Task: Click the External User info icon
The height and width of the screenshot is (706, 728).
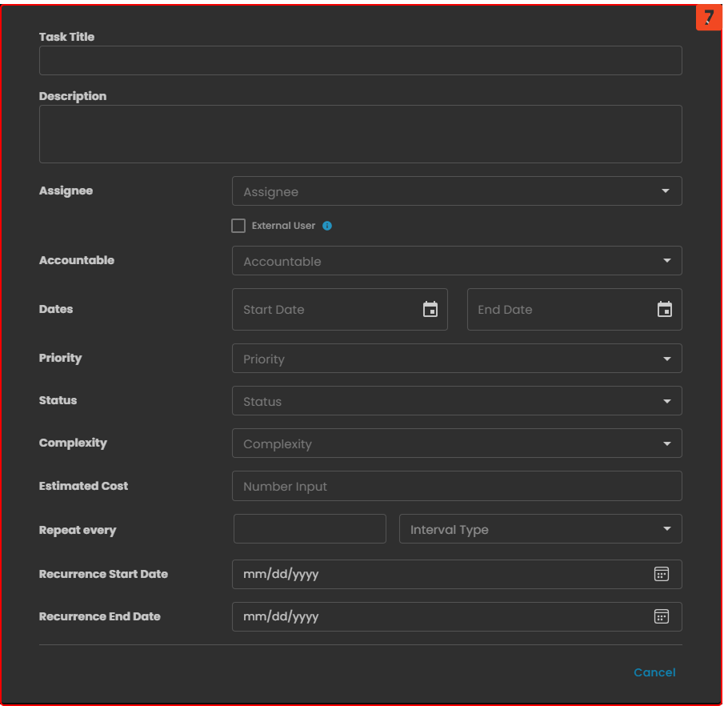Action: point(327,226)
